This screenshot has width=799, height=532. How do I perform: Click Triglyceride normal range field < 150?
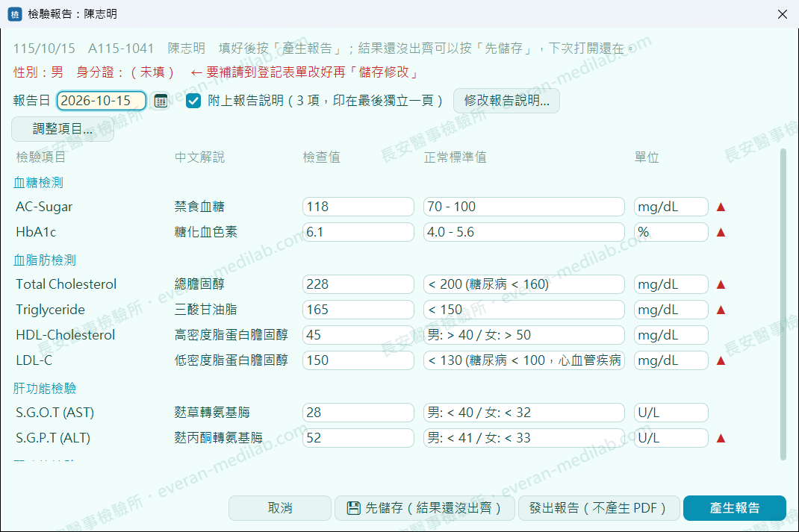pos(524,310)
